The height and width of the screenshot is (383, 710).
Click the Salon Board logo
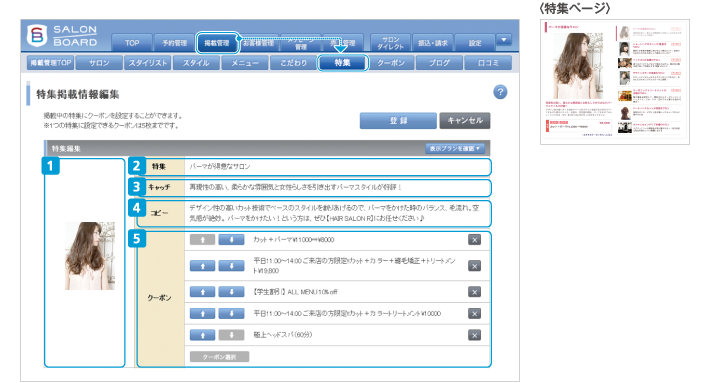62,36
